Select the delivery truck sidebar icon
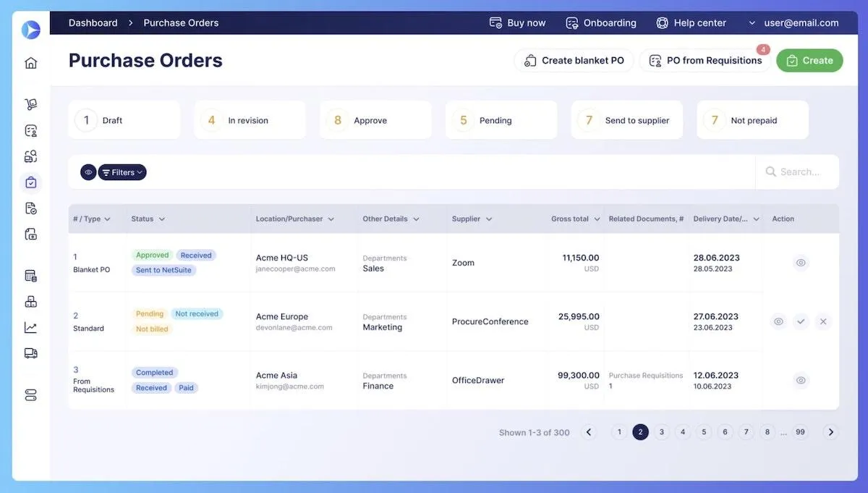The width and height of the screenshot is (868, 493). [x=30, y=353]
